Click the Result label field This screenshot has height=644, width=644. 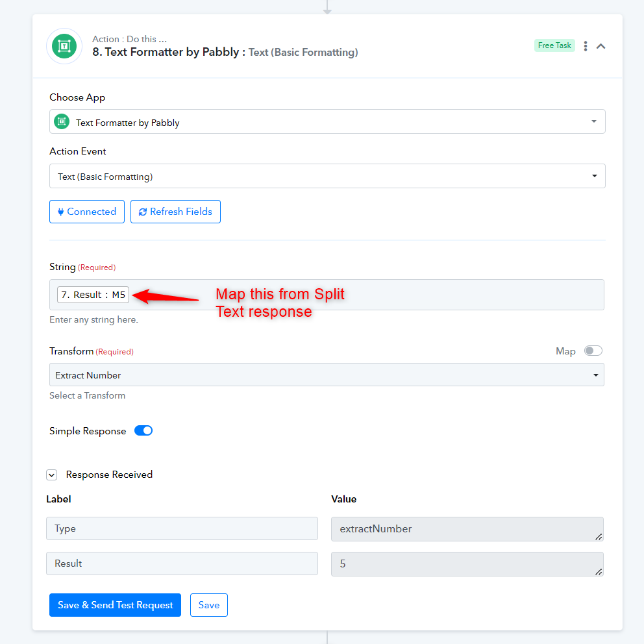[x=182, y=563]
